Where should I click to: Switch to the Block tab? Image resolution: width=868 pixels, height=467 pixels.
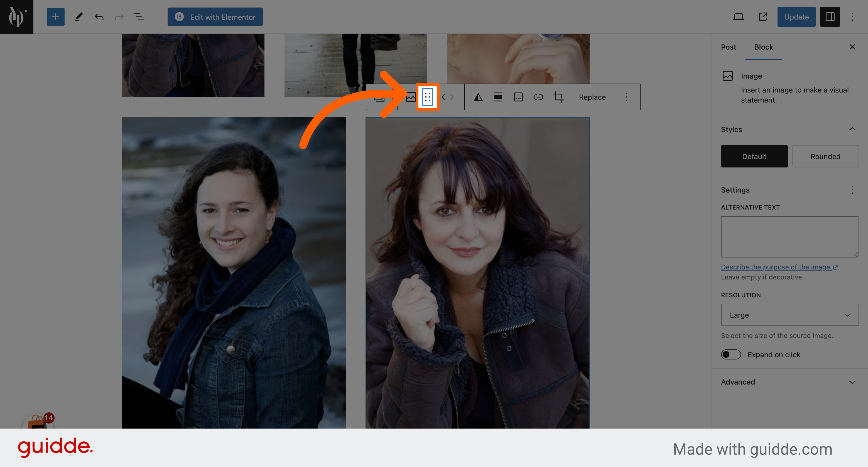pos(763,47)
